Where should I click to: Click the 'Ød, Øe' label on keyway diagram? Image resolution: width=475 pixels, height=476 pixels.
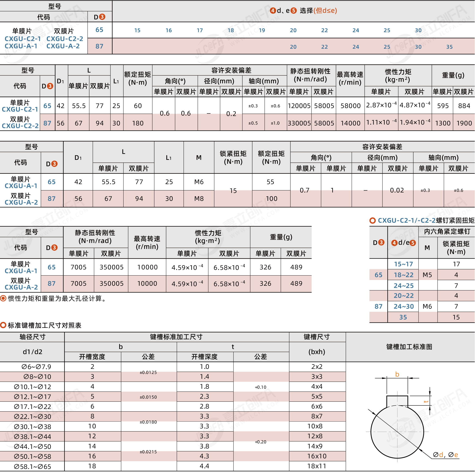(445, 455)
